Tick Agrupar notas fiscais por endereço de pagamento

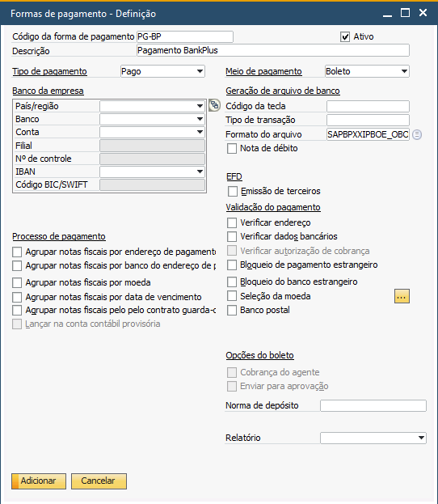pyautogui.click(x=17, y=252)
